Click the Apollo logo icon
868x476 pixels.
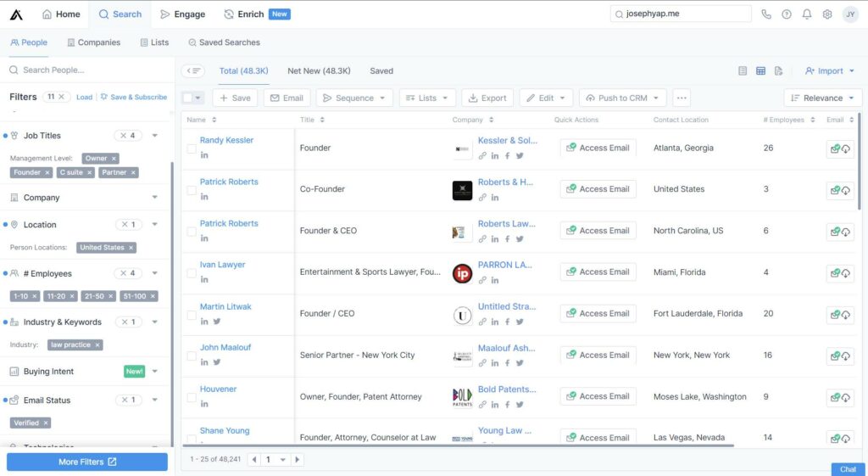pos(17,14)
